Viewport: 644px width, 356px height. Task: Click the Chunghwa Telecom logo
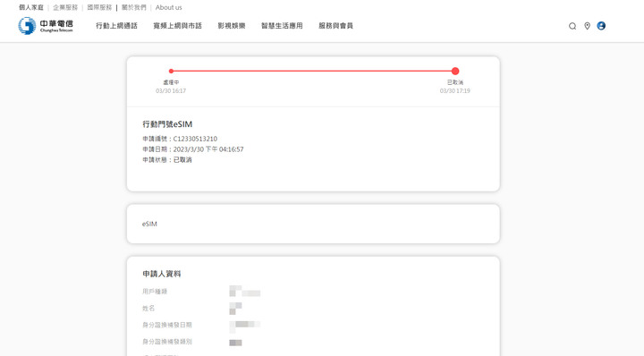46,26
